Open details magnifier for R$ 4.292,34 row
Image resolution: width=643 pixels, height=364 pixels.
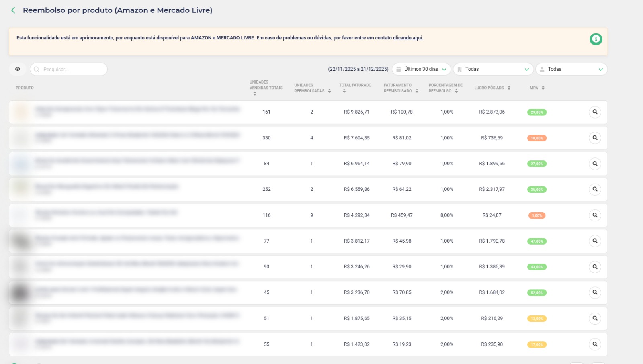pyautogui.click(x=595, y=215)
